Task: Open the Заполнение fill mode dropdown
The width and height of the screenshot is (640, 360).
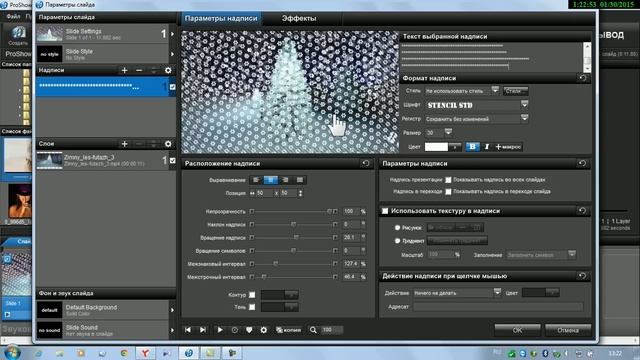Action: point(571,255)
